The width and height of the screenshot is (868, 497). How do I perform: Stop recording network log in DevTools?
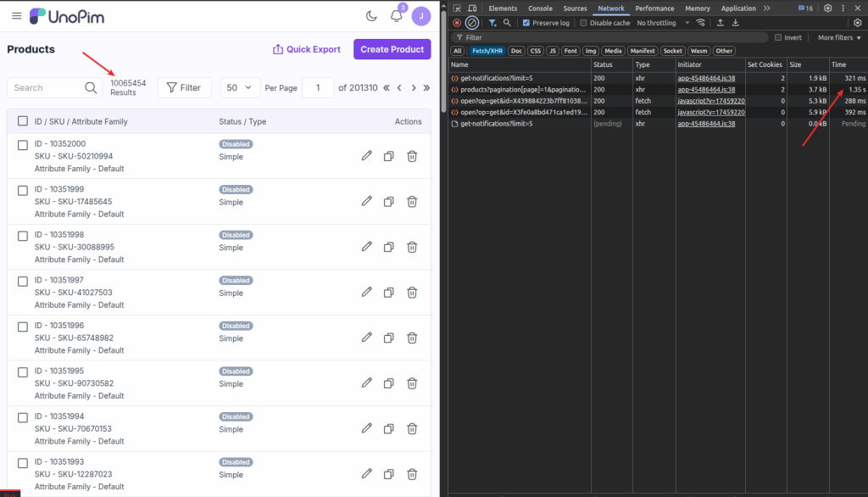click(457, 23)
